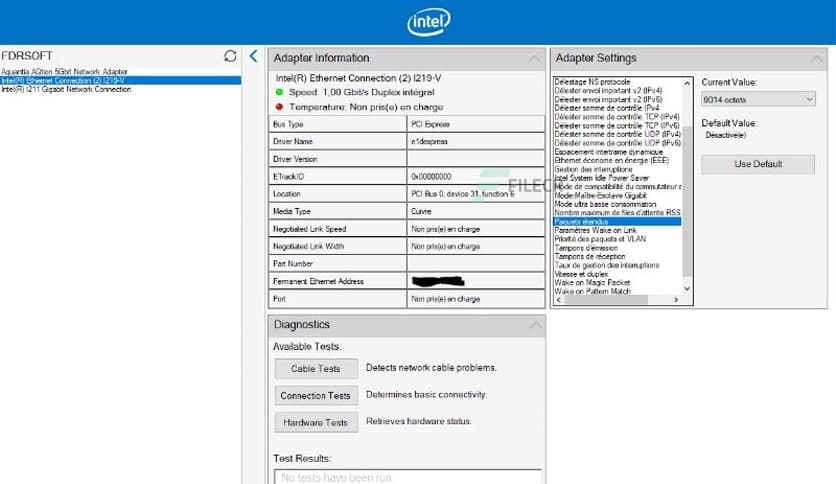Select Tampons de réception setting
The width and height of the screenshot is (836, 484).
tap(590, 256)
